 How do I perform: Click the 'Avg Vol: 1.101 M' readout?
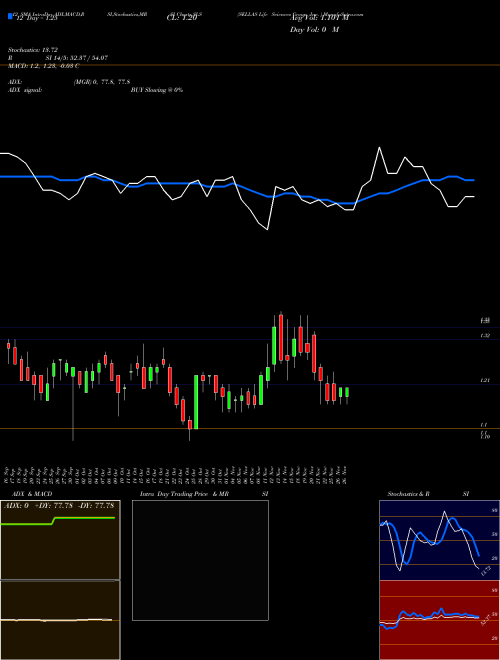point(319,19)
